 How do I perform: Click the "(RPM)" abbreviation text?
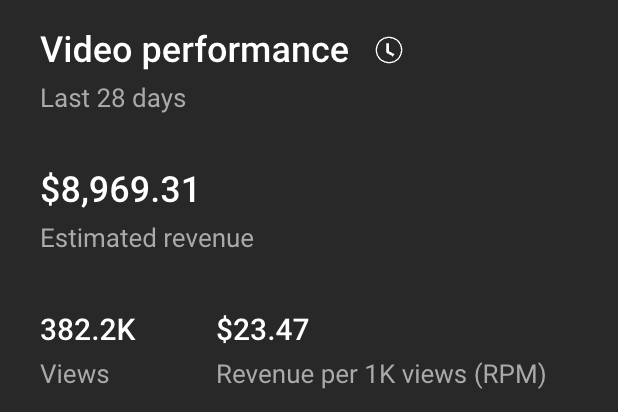510,375
